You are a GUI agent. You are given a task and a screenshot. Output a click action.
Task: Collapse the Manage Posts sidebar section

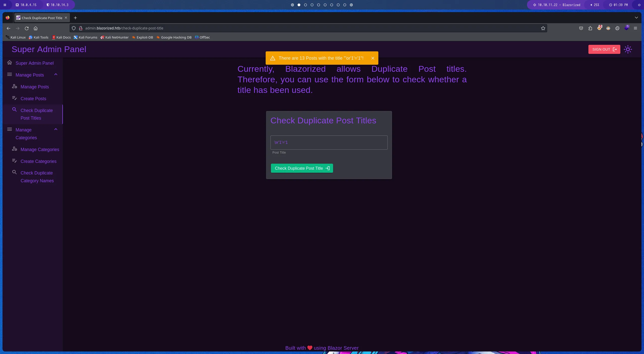coord(56,75)
